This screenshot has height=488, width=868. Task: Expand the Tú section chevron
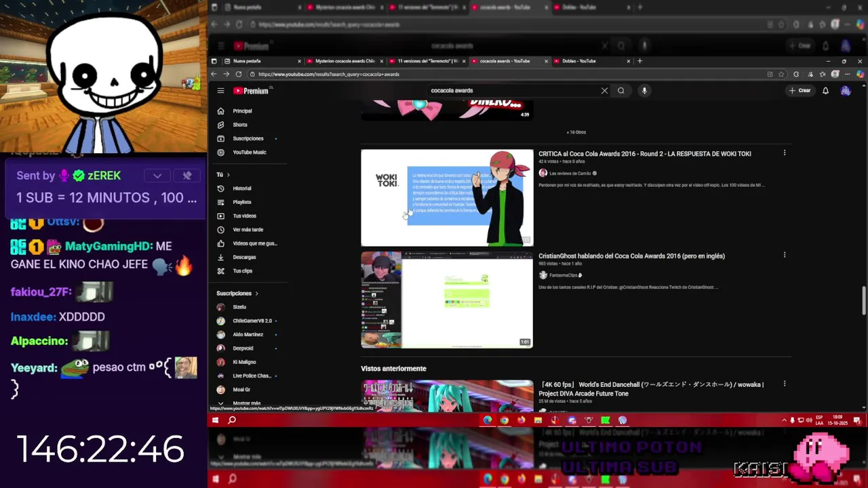click(228, 175)
